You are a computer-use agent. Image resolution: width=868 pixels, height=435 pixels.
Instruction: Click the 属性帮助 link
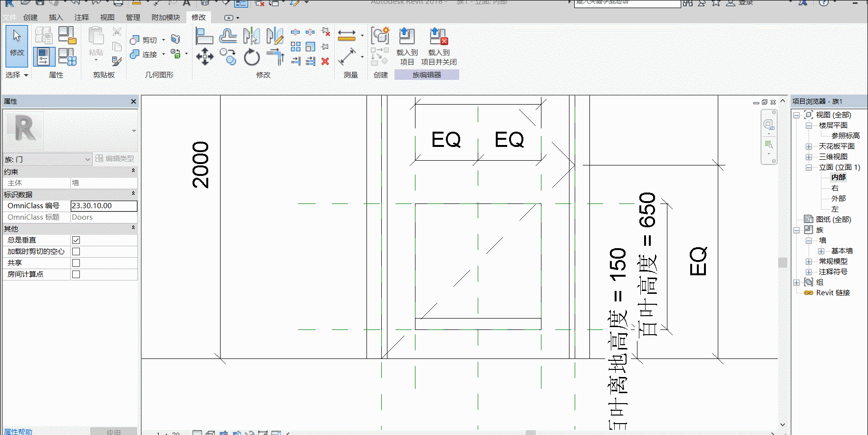(18, 431)
